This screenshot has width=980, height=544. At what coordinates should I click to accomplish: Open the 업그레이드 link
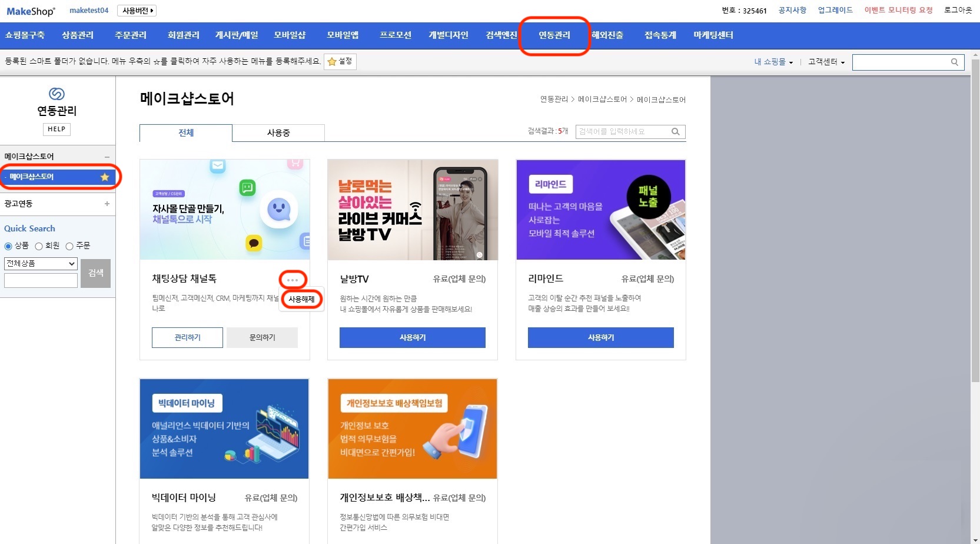coord(835,10)
